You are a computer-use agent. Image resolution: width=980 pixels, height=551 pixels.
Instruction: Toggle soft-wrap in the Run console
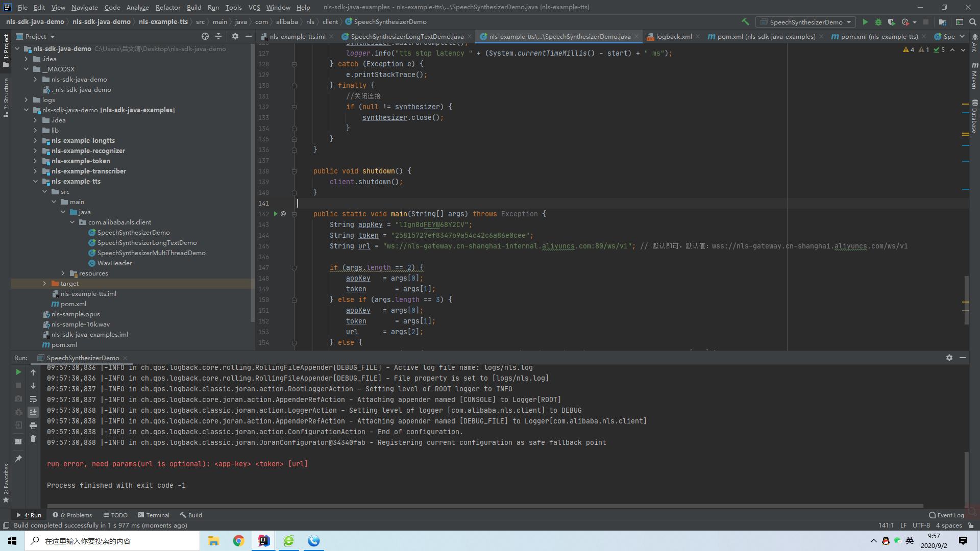click(x=33, y=399)
